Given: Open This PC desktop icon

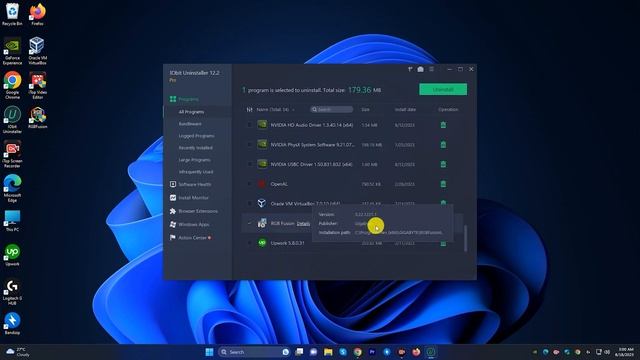Looking at the screenshot, I should tap(12, 221).
